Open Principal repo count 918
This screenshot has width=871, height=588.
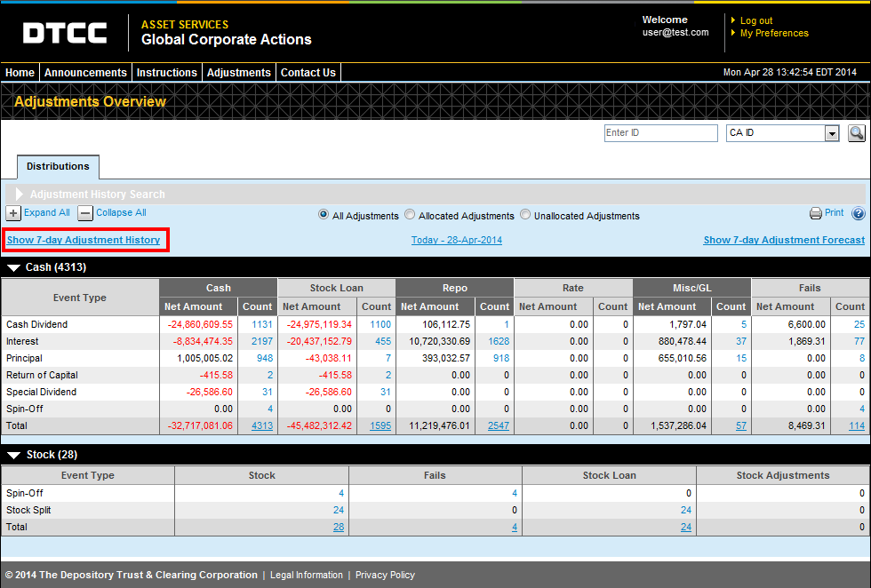click(501, 358)
